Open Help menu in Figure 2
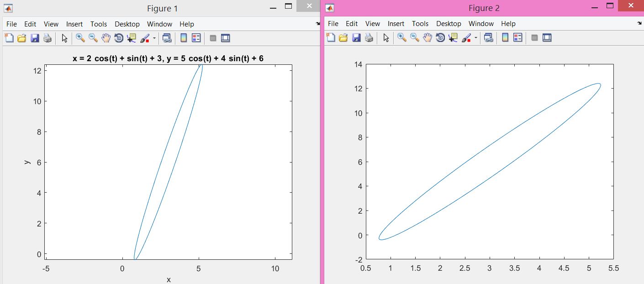The image size is (644, 284). point(508,23)
